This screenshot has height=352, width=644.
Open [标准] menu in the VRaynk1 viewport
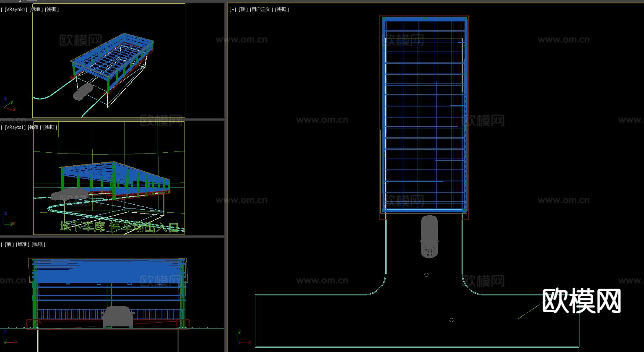(36, 9)
